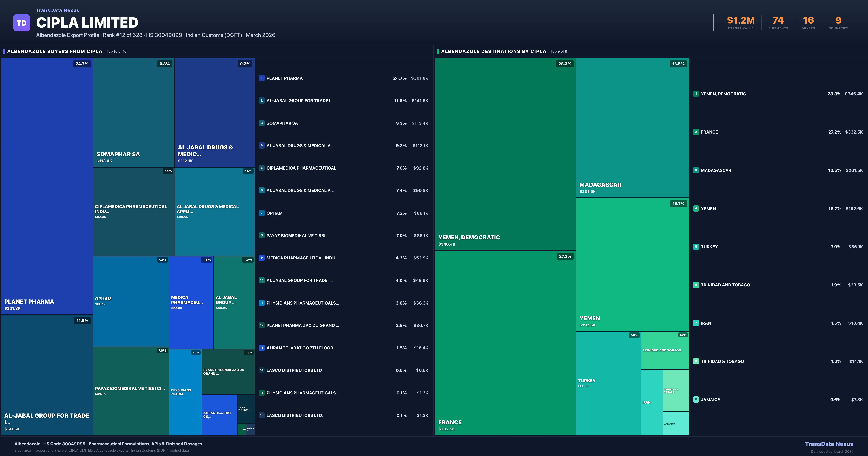Open the ALBENDAZOLE BUYERS FROM CIPLA heading
The height and width of the screenshot is (456, 868).
coord(55,51)
